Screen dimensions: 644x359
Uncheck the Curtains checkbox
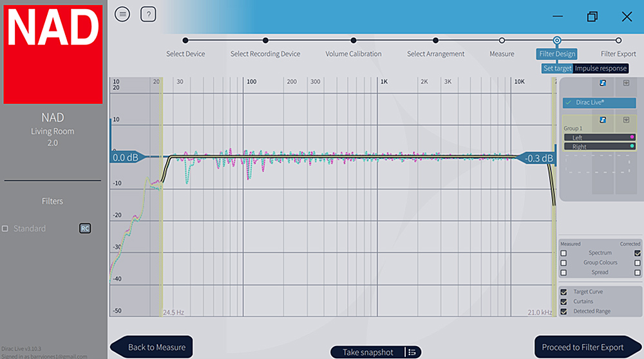click(563, 302)
